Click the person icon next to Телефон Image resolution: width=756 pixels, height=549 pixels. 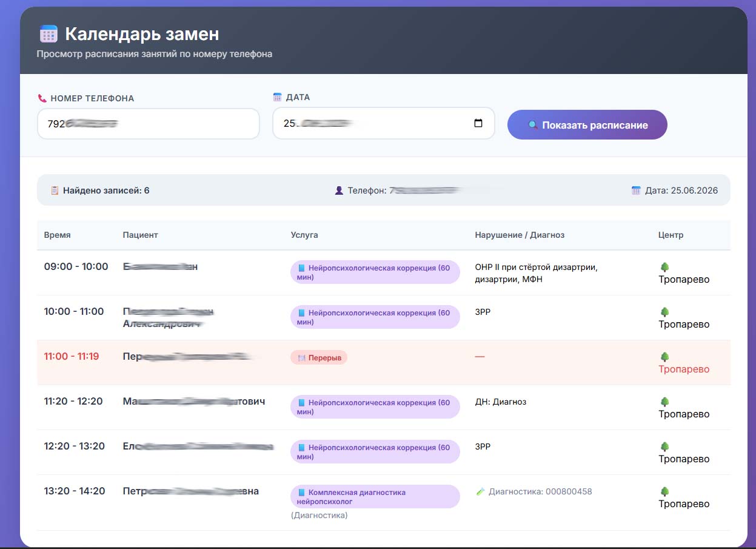(339, 190)
